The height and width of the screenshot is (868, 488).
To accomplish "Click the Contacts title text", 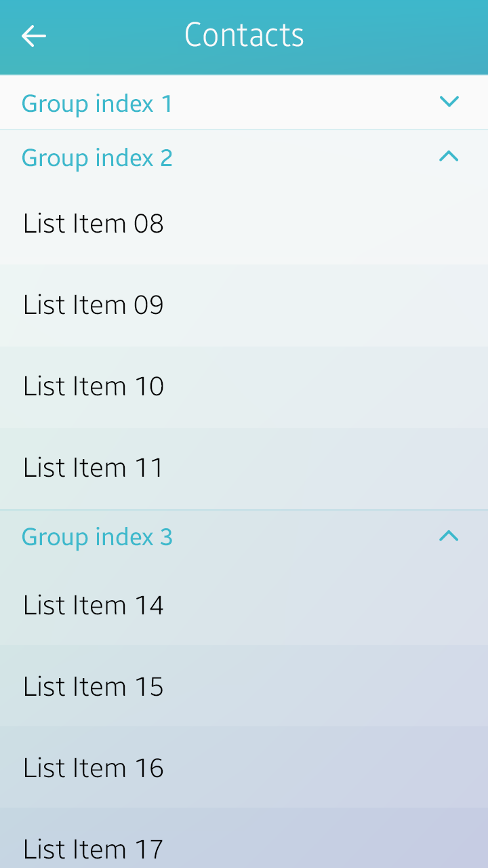I will tap(244, 35).
